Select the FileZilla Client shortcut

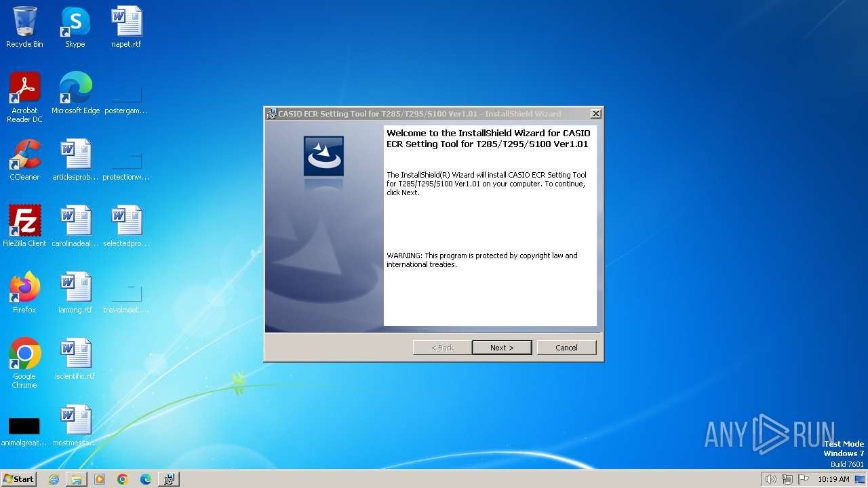point(24,226)
